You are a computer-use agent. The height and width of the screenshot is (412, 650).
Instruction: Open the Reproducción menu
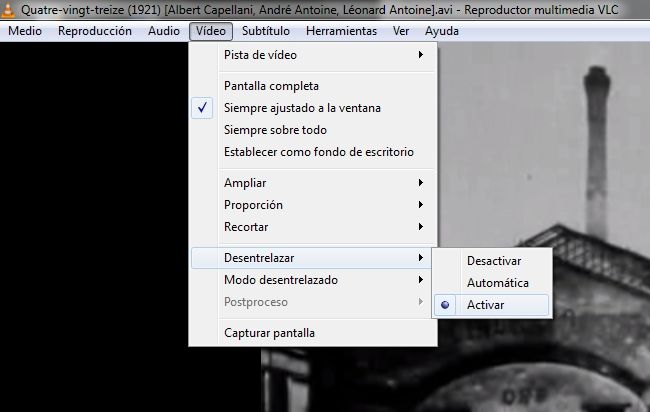tap(95, 31)
